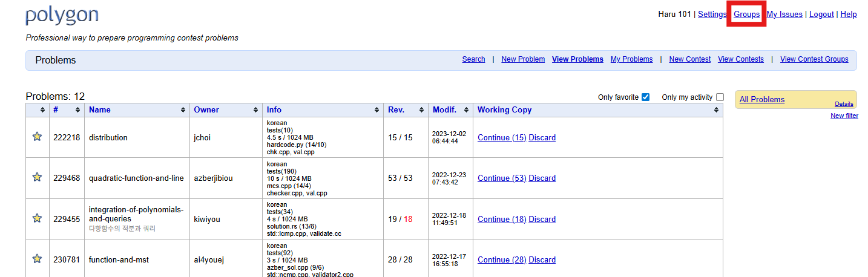This screenshot has width=868, height=277.
Task: Discard function-and-mst working copy
Action: tap(542, 259)
